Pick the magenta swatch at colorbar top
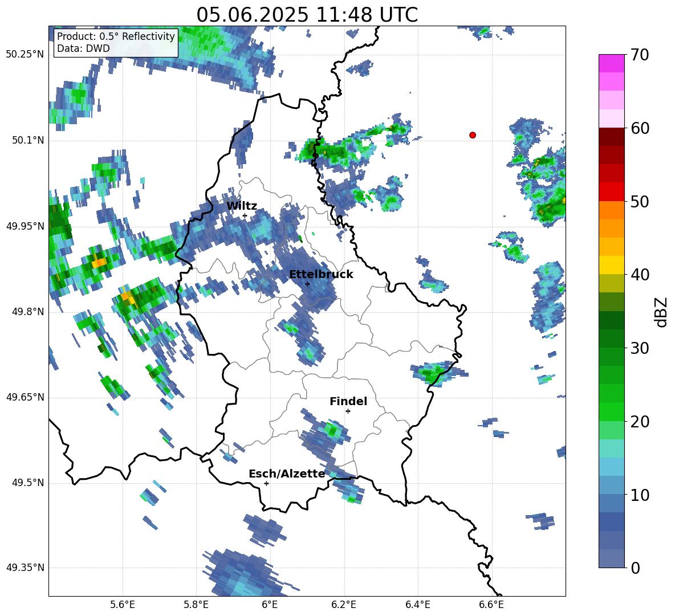Image resolution: width=675 pixels, height=616 pixels. [x=611, y=64]
